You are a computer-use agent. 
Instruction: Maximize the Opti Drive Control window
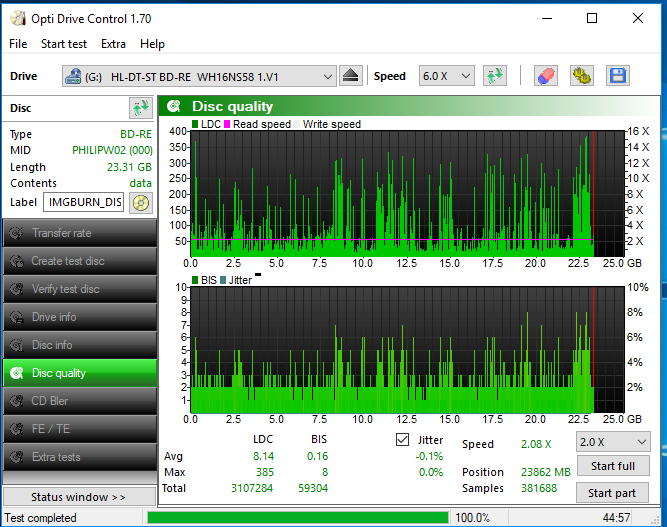[x=592, y=18]
